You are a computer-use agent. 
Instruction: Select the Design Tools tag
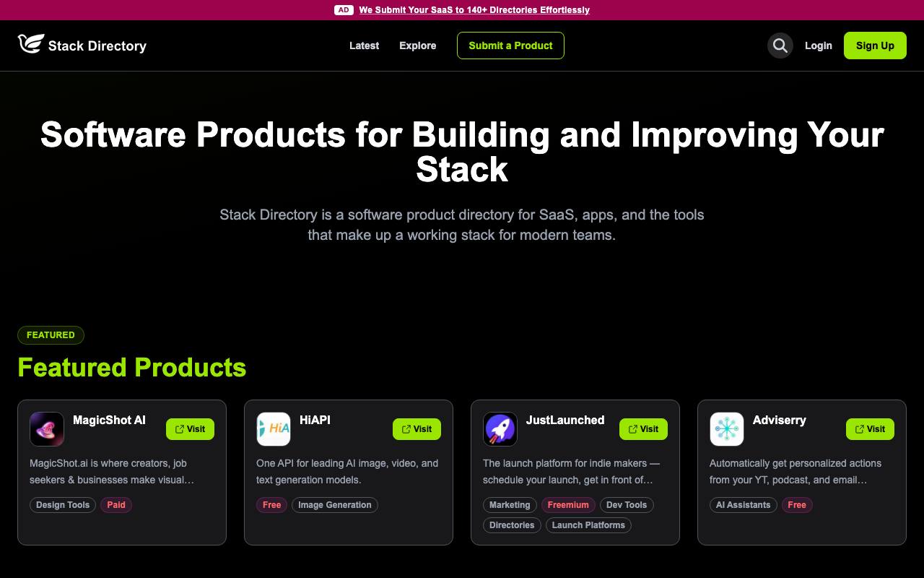coord(63,505)
